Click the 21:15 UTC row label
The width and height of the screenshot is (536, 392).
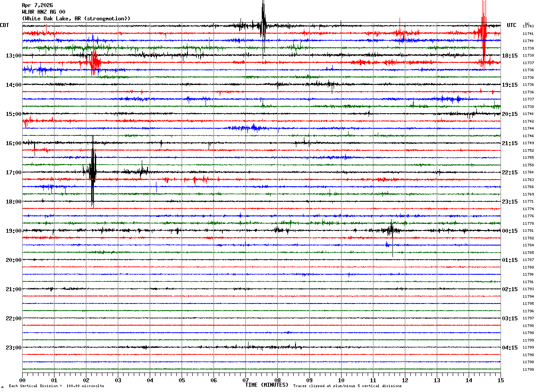509,143
